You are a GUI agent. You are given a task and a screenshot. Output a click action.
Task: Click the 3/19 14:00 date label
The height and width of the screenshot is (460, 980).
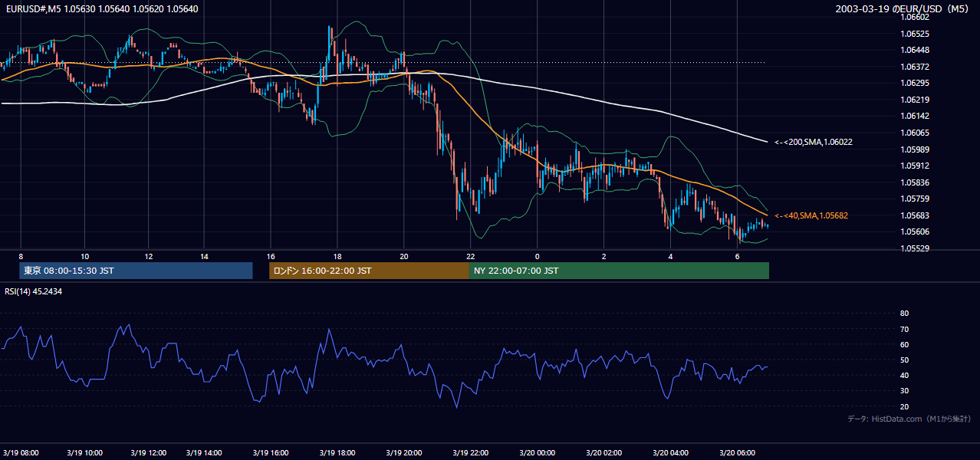[x=204, y=453]
